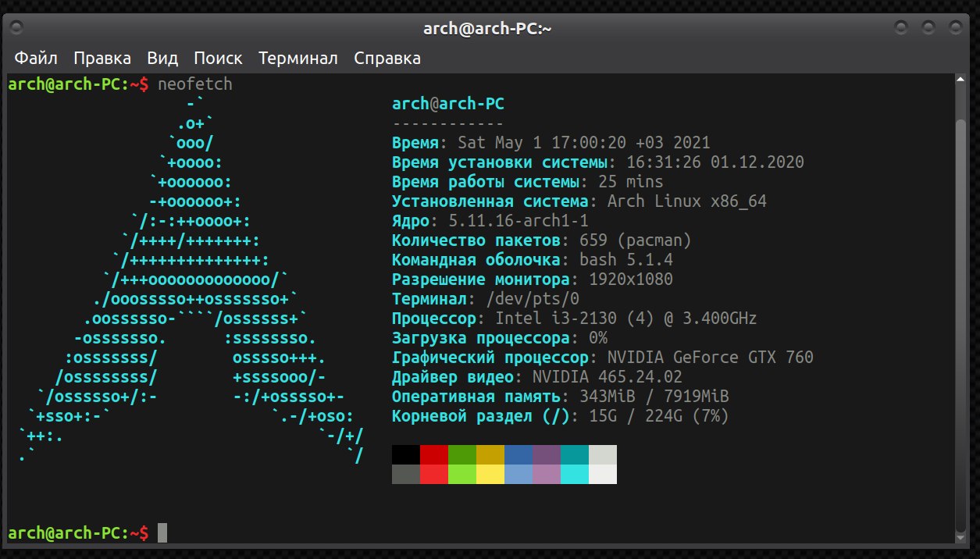The width and height of the screenshot is (980, 559).
Task: Click the mustard yellow color block
Action: coord(490,455)
